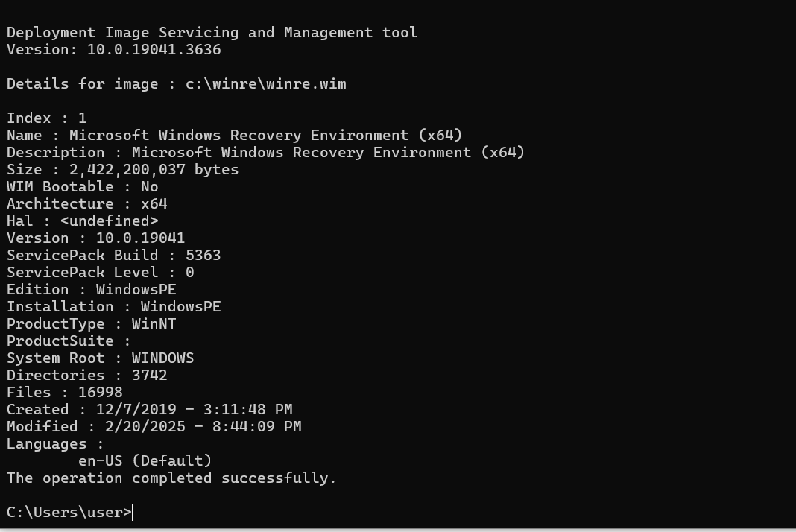Click the Architecture : x64 line
Viewport: 796px width, 532px height.
pos(86,204)
